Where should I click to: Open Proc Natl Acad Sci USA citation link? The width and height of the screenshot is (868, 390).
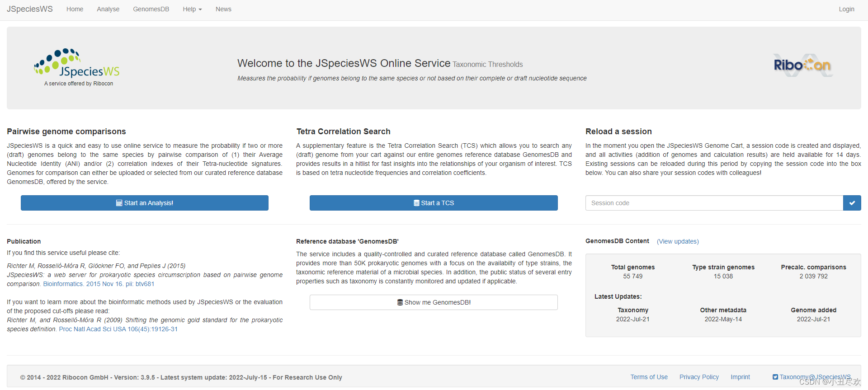(118, 329)
